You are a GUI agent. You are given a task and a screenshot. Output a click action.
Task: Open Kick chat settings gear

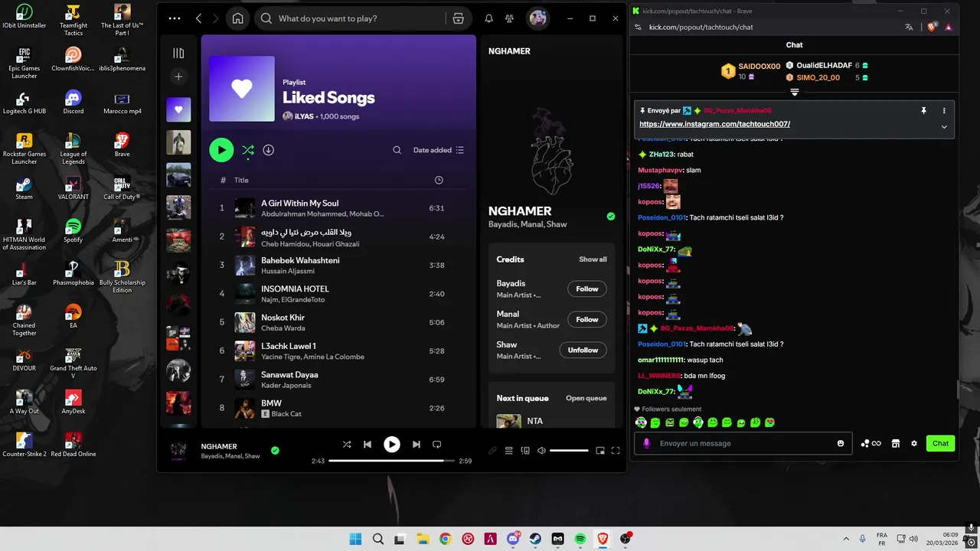tap(913, 443)
